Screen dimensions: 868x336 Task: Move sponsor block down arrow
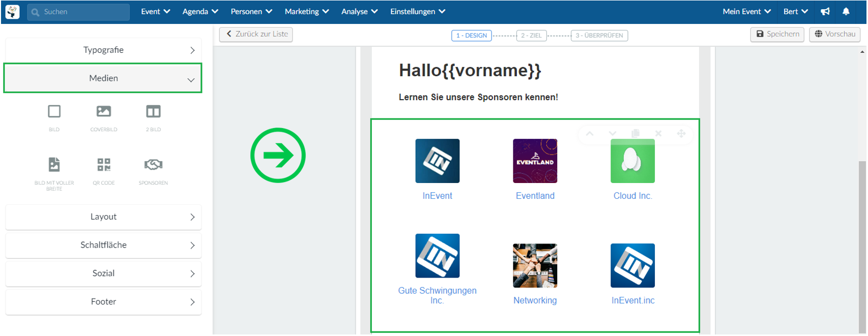pyautogui.click(x=613, y=134)
